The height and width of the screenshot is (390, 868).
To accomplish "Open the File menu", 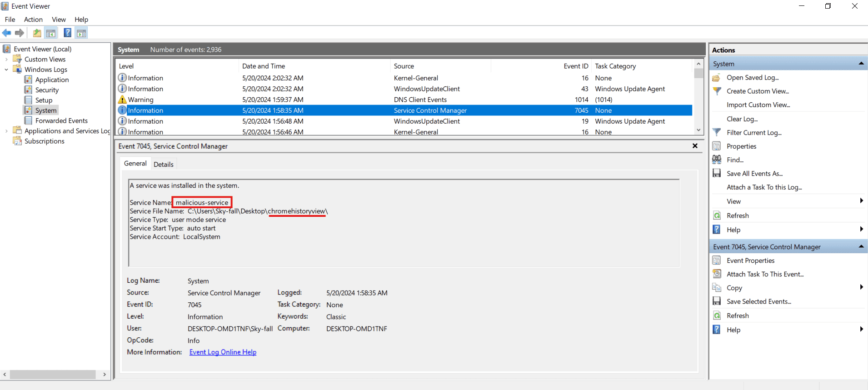I will [x=10, y=20].
